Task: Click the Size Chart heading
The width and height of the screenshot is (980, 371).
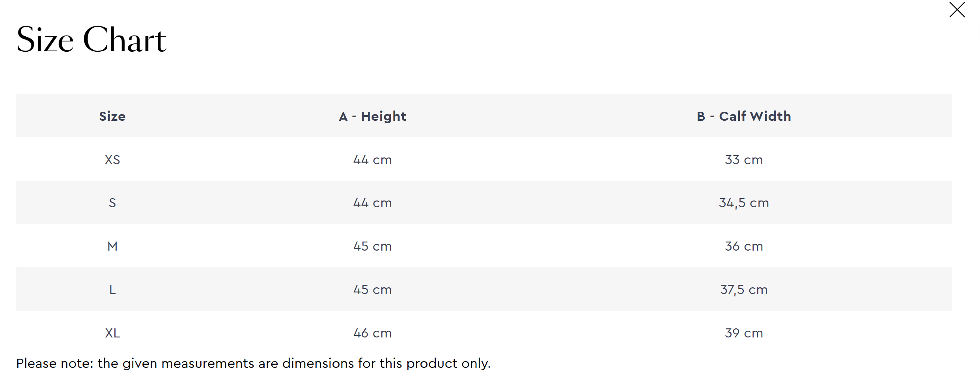Action: 91,39
